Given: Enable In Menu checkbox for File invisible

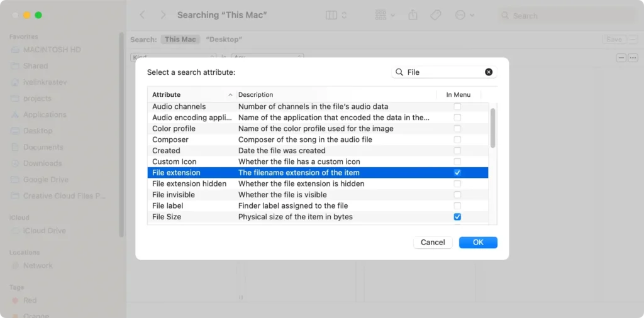Looking at the screenshot, I should pos(457,195).
